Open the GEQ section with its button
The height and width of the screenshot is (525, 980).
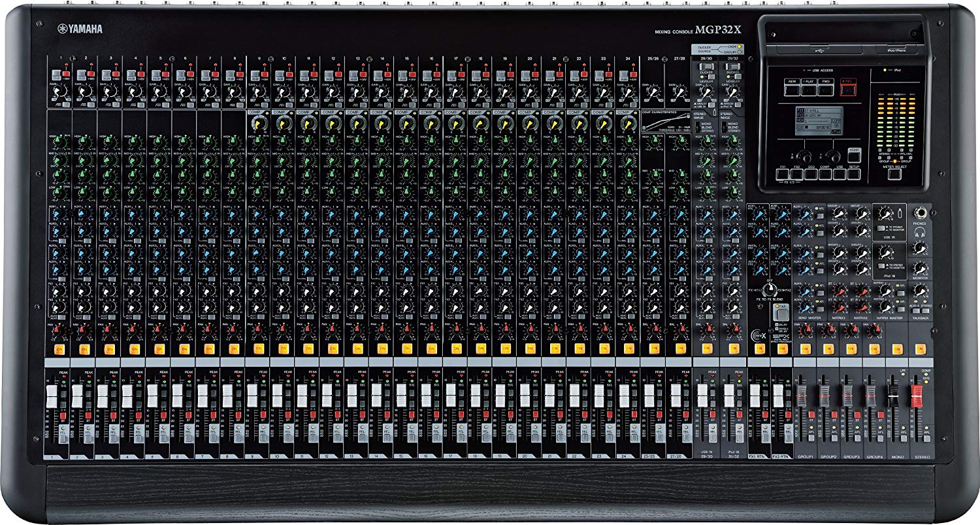811,175
